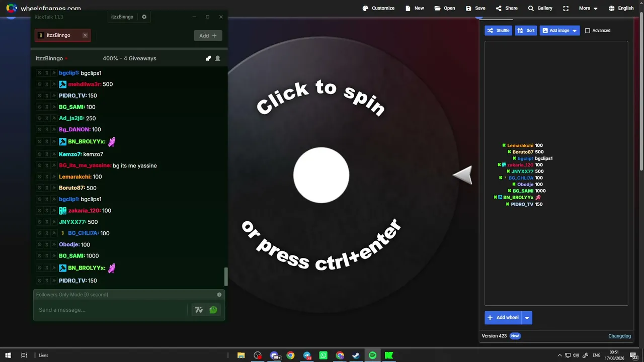Click the pin icon on Bg_DANON's chat row
The height and width of the screenshot is (362, 644).
point(54,130)
